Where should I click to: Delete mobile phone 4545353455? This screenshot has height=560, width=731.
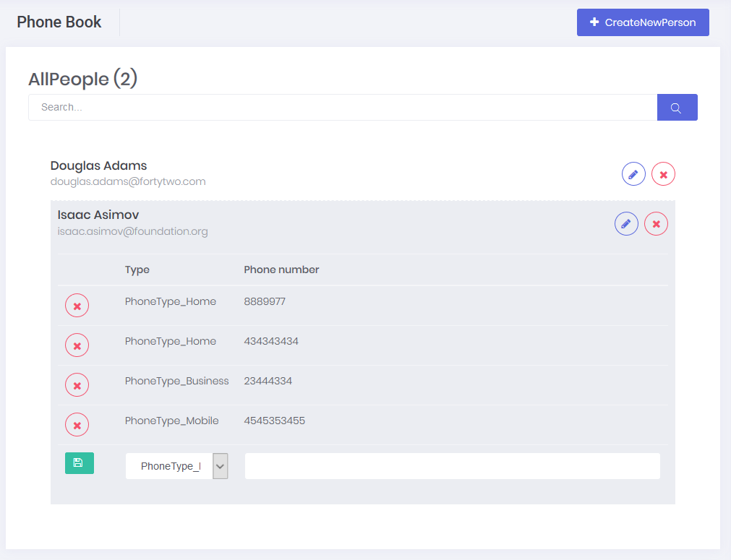(77, 425)
